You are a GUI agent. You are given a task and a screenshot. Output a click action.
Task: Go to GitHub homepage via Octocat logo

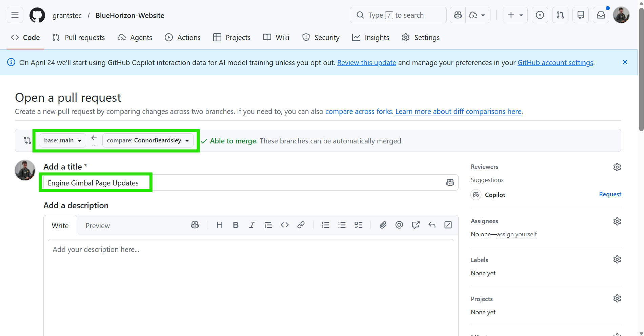pos(37,15)
